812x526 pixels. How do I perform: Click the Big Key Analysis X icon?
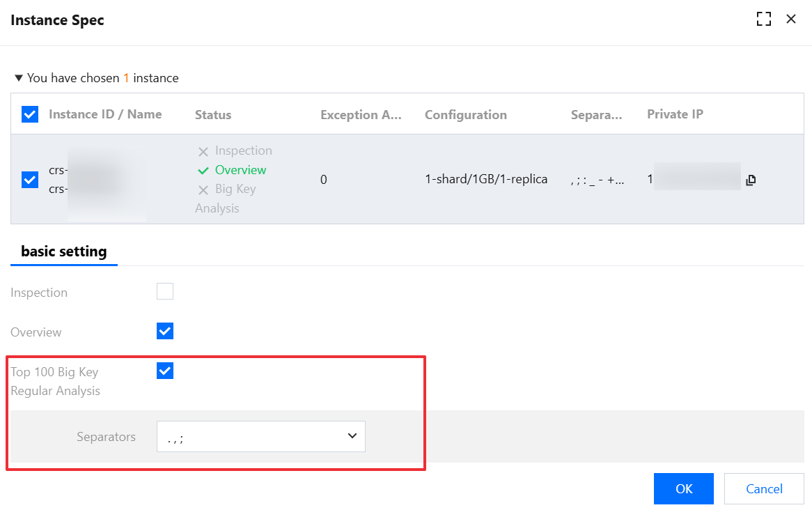tap(203, 190)
